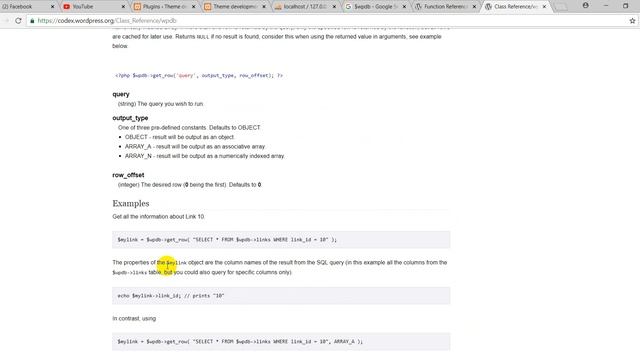640x360 pixels.
Task: Close the Plugins - Theme tab
Action: [193, 7]
